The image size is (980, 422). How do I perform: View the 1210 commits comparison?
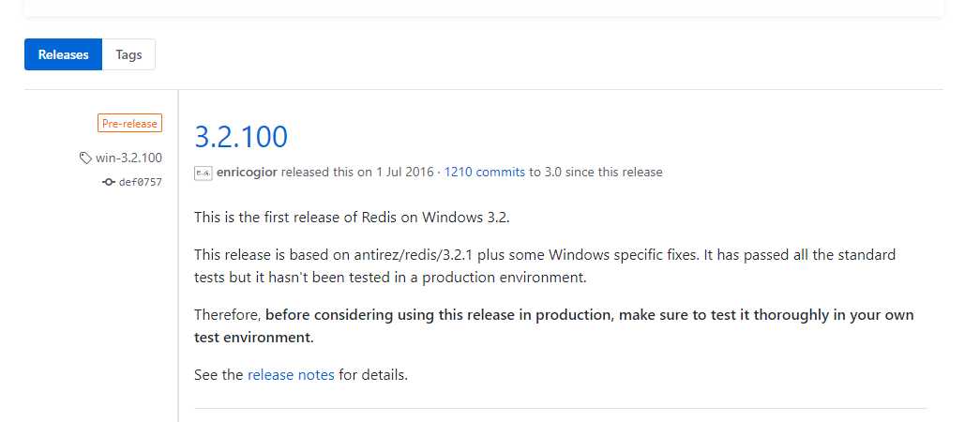click(484, 173)
